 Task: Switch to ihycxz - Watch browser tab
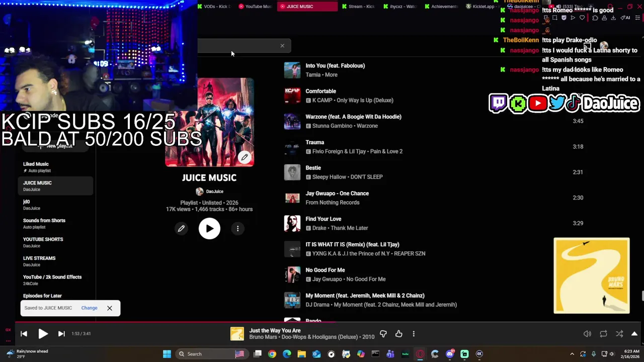point(399,7)
